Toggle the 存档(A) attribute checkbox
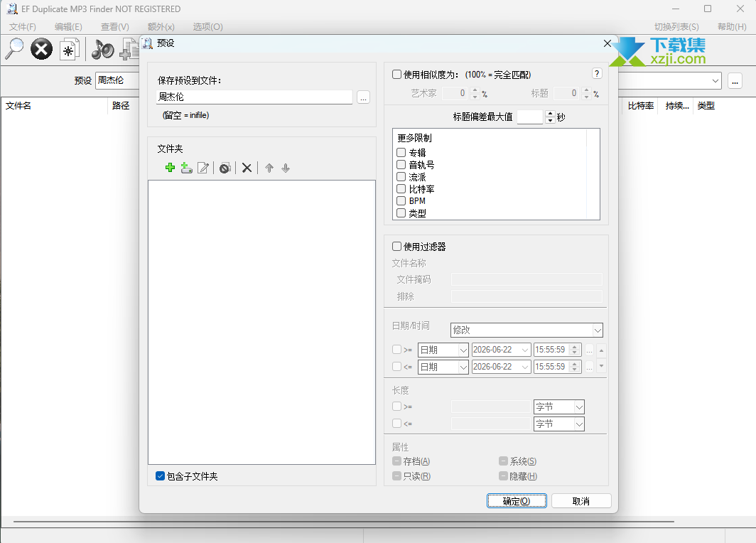This screenshot has width=756, height=543. pyautogui.click(x=396, y=461)
